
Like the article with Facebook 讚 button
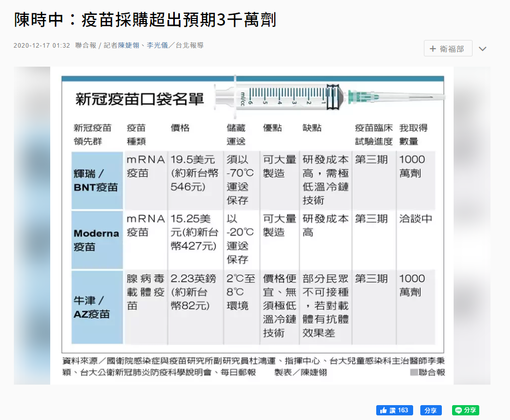click(395, 410)
